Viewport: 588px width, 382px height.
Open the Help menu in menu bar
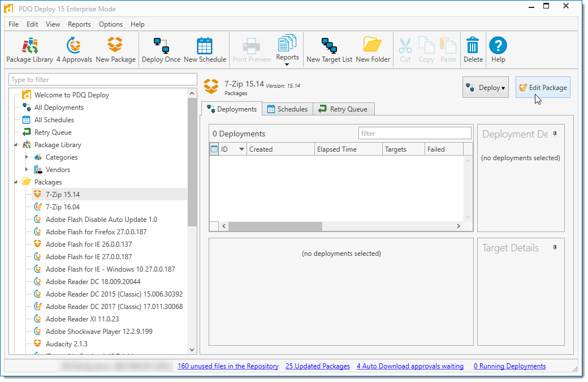coord(137,24)
